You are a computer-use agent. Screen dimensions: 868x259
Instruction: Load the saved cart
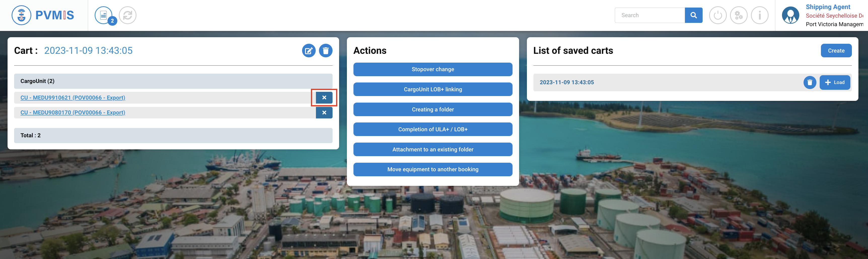(834, 82)
